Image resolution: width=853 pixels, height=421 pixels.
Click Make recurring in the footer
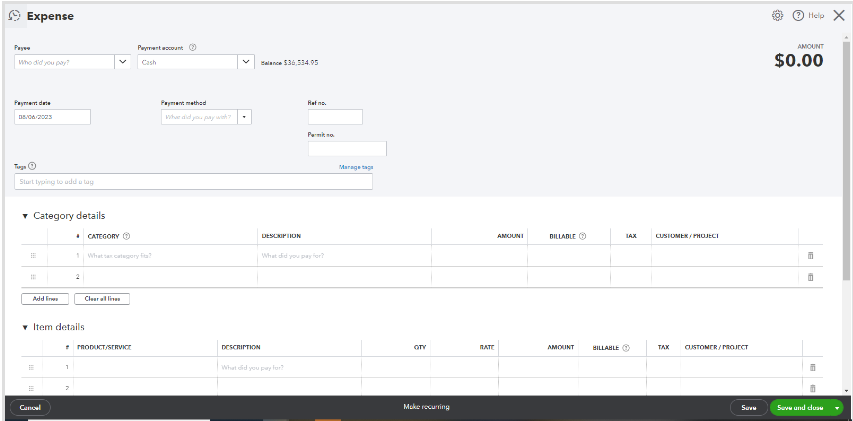(426, 407)
